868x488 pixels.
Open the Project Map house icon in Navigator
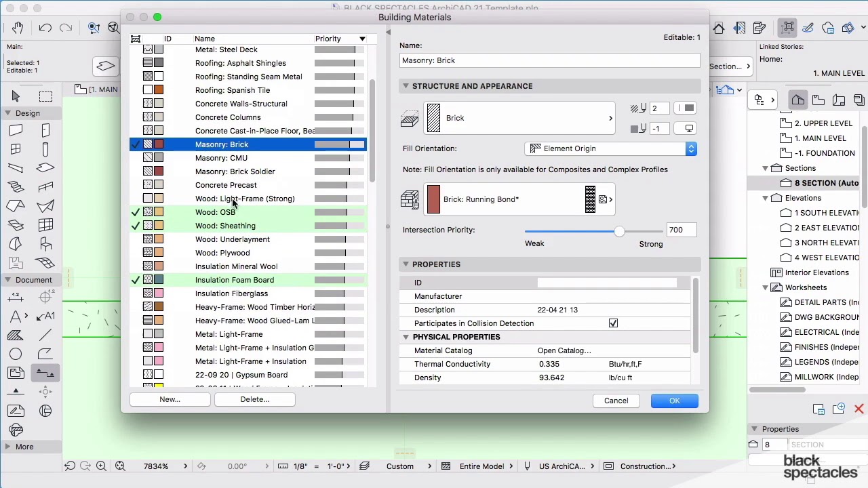point(798,100)
